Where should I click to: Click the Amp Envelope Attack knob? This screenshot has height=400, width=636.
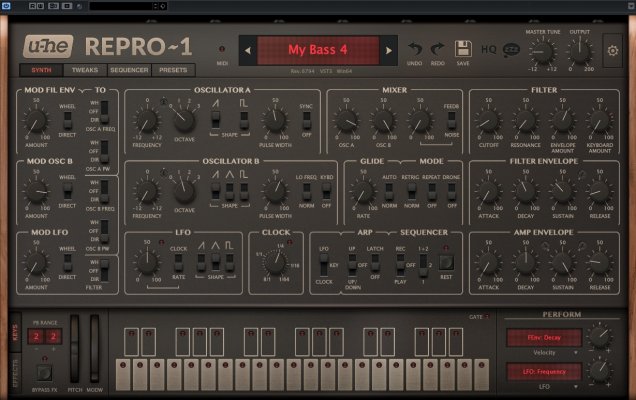[488, 263]
